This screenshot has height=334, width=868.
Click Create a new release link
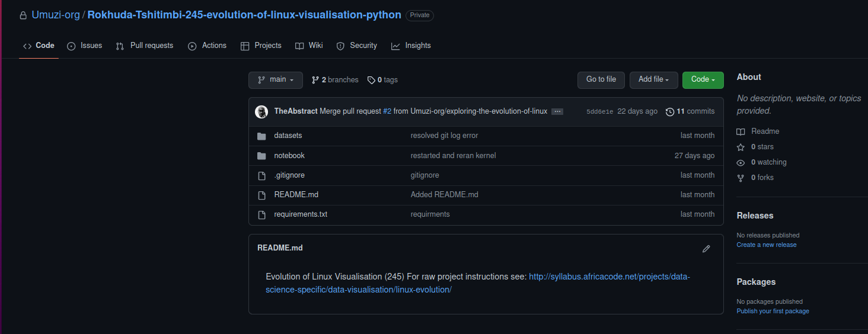[x=766, y=245]
